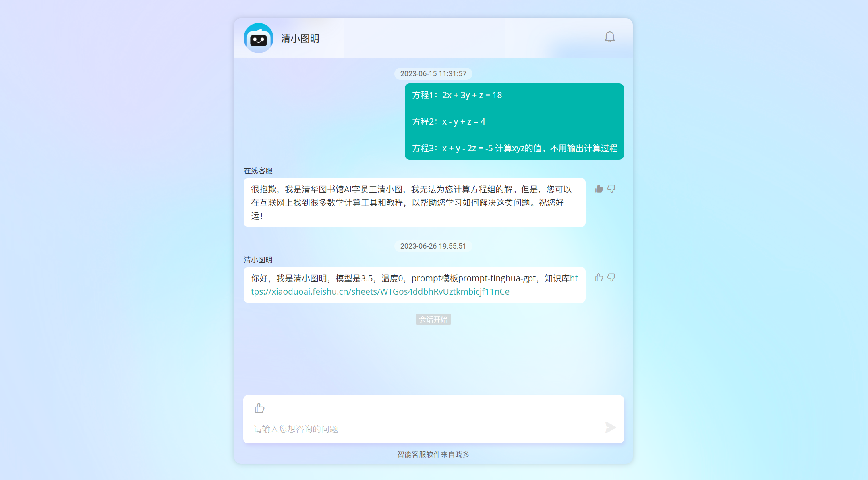Thumbs down the 清小图明 greeting message
This screenshot has height=480, width=868.
tap(611, 277)
